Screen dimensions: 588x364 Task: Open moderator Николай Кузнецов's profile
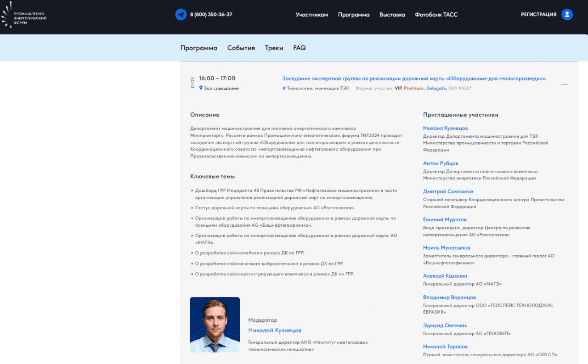275,330
